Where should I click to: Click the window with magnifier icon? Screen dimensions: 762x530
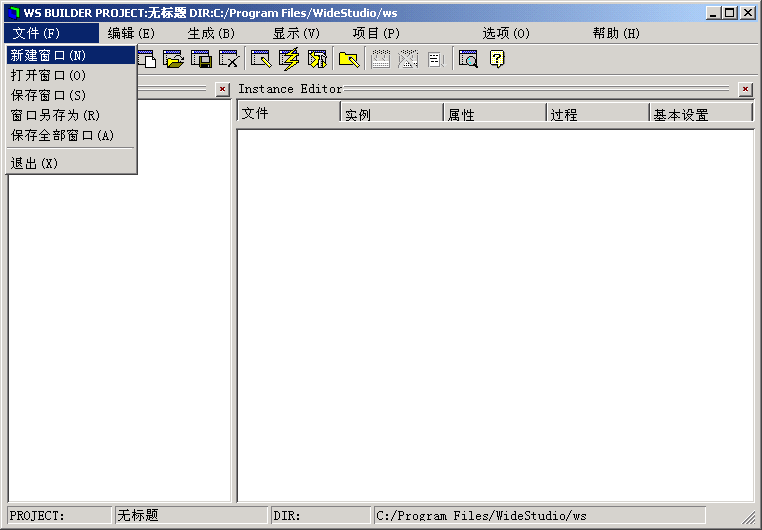click(x=468, y=59)
